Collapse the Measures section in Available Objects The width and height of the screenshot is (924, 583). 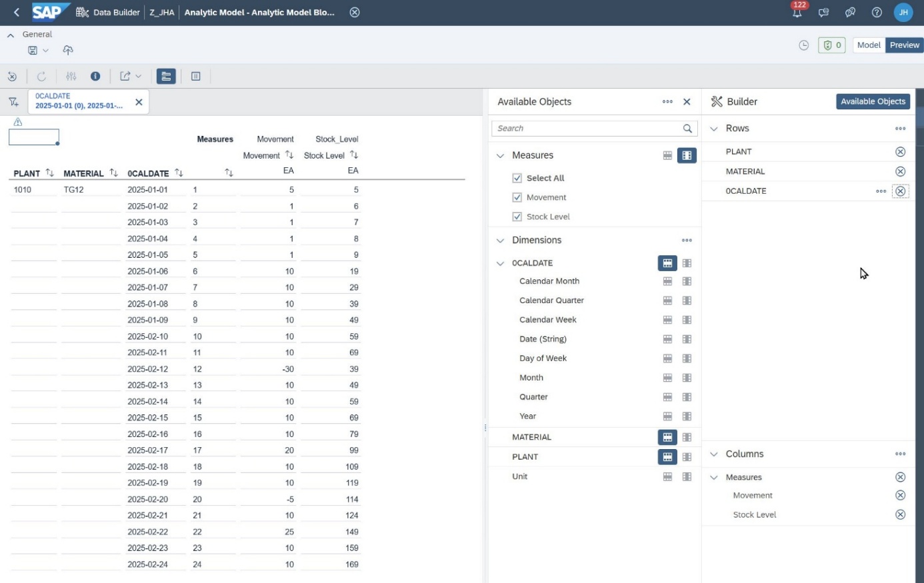pos(501,156)
